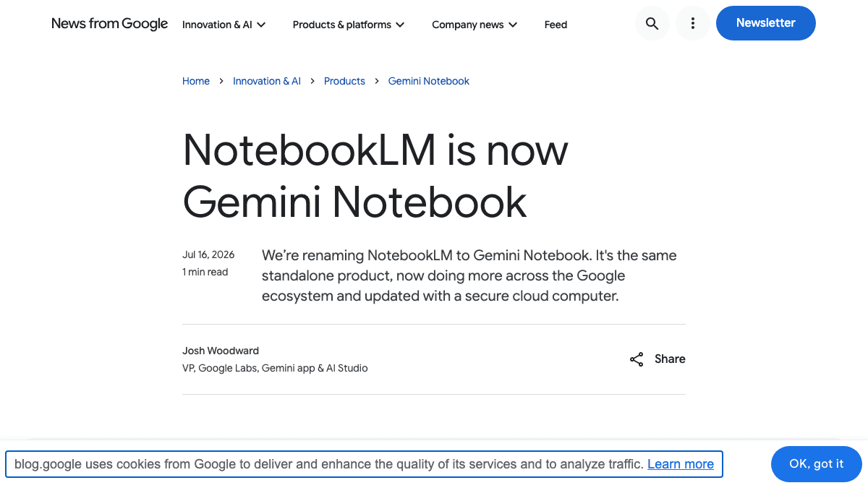Click the Jul 16, 2026 date
The image size is (868, 488).
(208, 254)
